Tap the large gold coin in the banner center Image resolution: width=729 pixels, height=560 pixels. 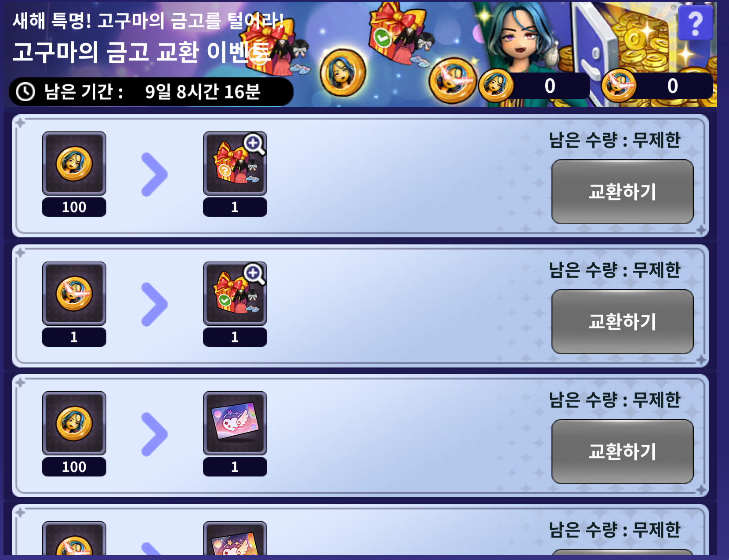pos(343,73)
